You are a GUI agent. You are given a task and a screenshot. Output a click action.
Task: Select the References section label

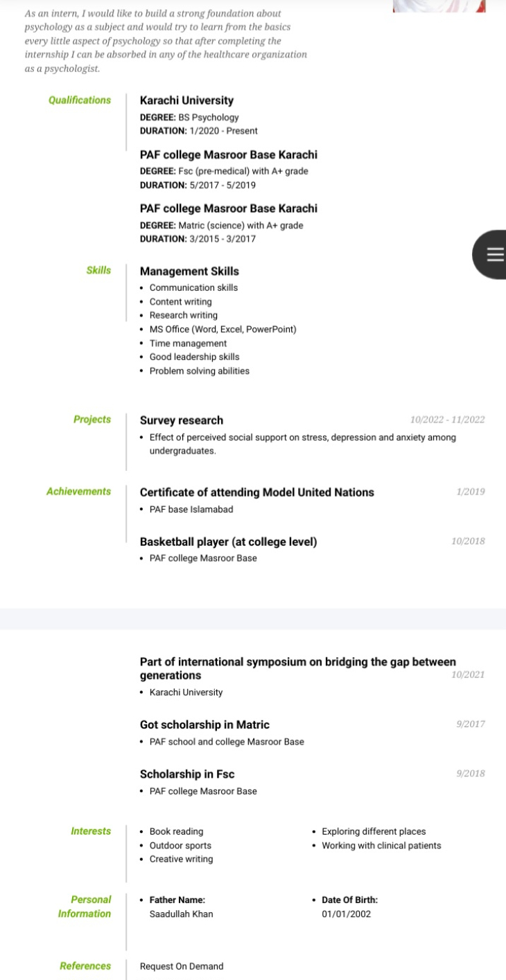(85, 966)
